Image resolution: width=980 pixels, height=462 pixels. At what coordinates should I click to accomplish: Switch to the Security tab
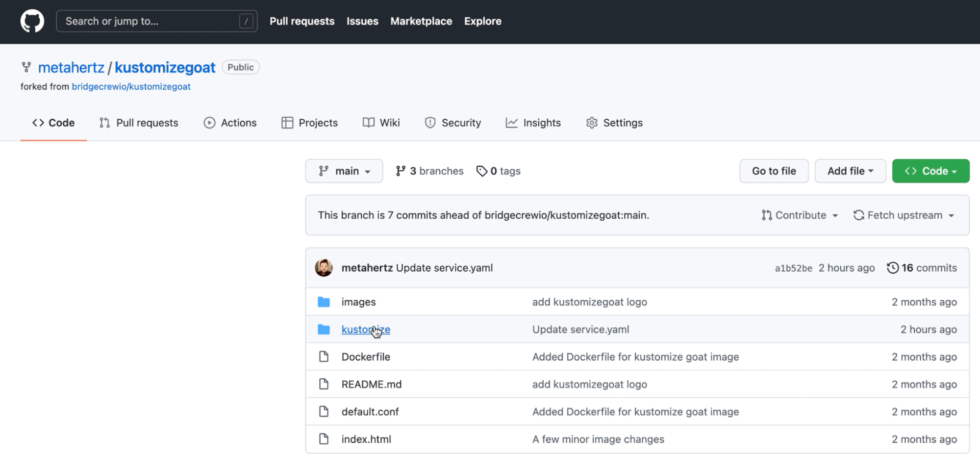[452, 123]
